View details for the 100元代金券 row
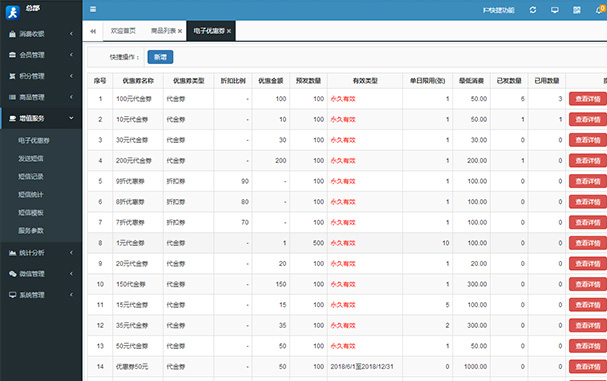Screen dimensions: 607x381 [x=588, y=99]
